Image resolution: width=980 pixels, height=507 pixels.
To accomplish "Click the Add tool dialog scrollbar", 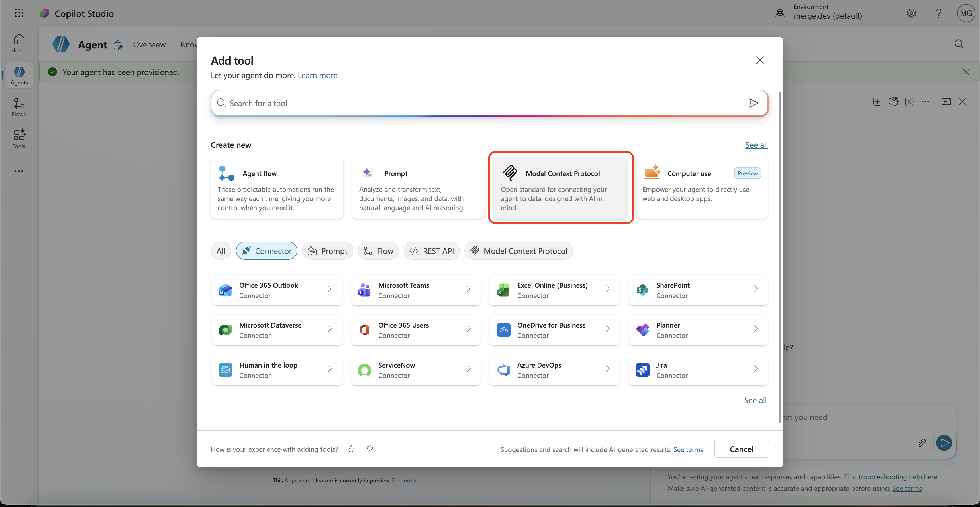I will 779,257.
